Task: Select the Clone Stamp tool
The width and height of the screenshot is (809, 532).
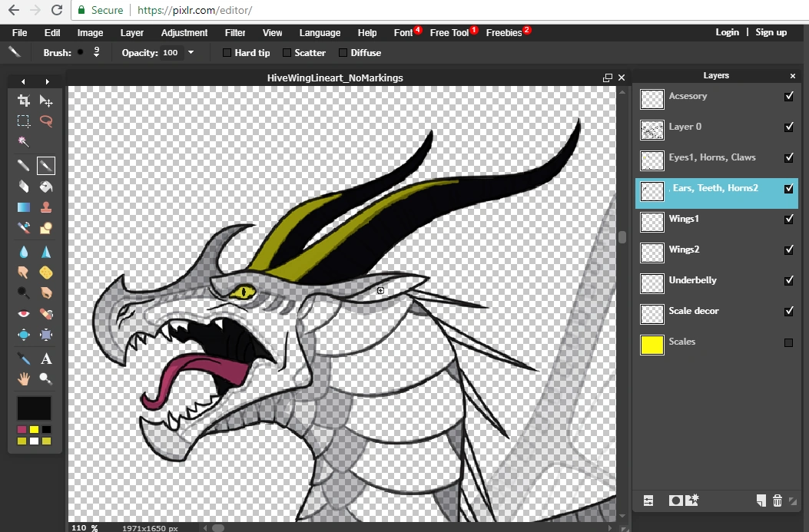Action: 46,207
